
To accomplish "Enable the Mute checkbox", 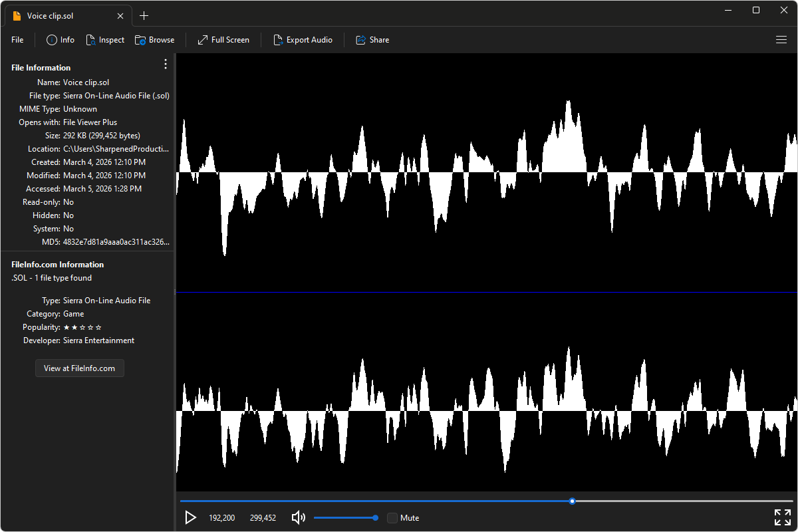I will tap(392, 517).
